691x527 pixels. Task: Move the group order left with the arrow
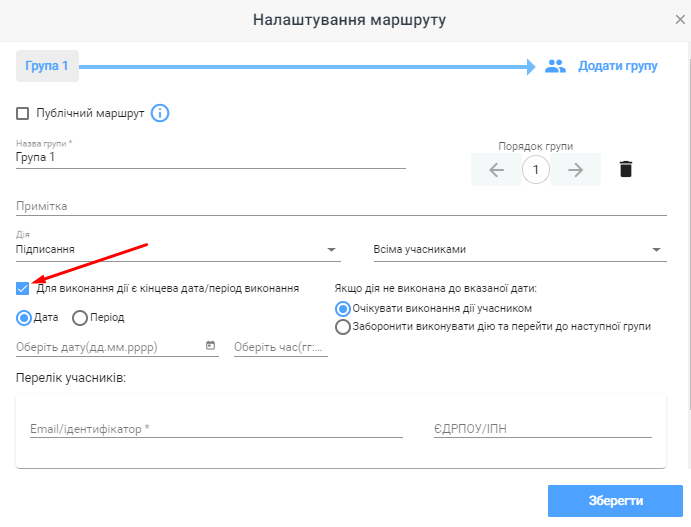(496, 170)
